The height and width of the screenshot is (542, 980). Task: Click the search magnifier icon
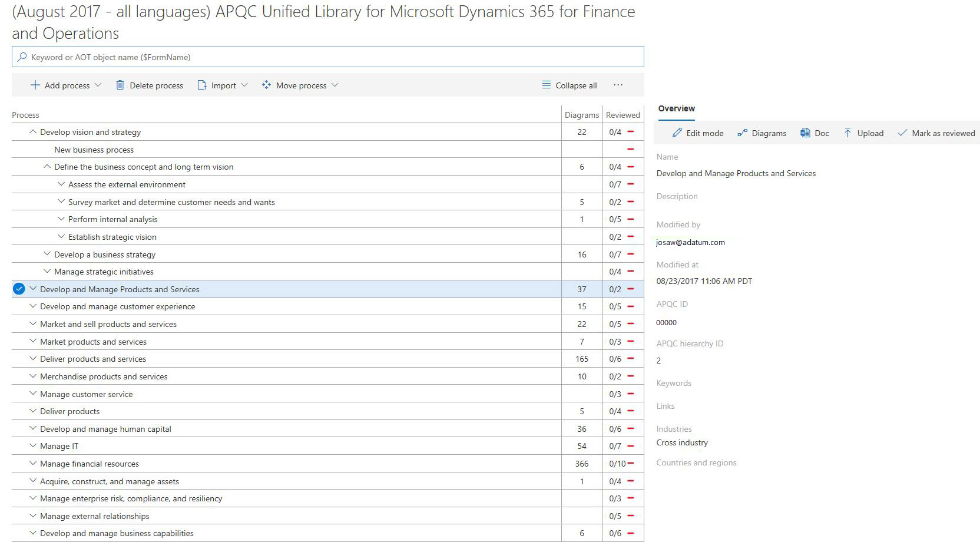coord(22,57)
